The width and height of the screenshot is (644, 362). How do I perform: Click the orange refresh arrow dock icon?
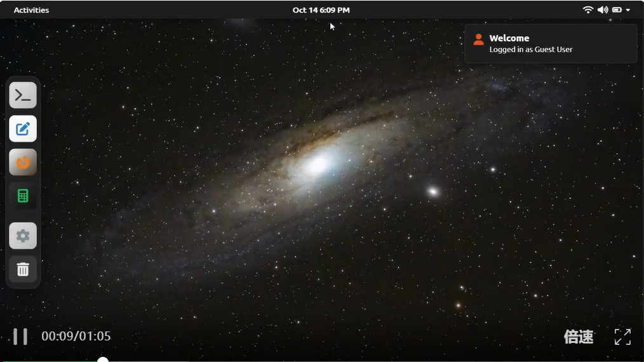[x=23, y=163]
